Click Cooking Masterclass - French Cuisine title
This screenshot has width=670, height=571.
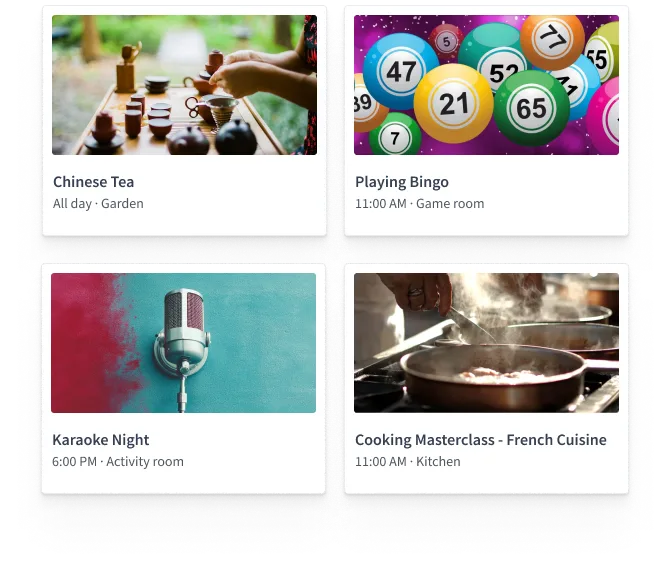click(481, 440)
